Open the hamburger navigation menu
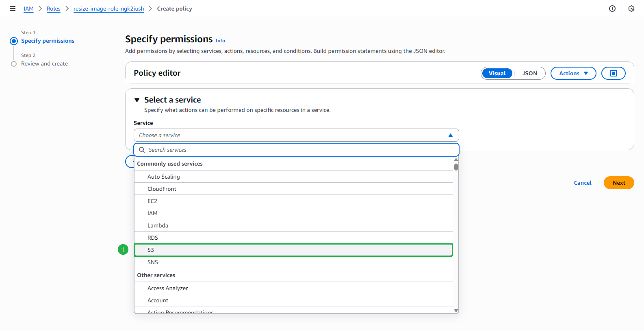Image resolution: width=644 pixels, height=330 pixels. [x=13, y=9]
